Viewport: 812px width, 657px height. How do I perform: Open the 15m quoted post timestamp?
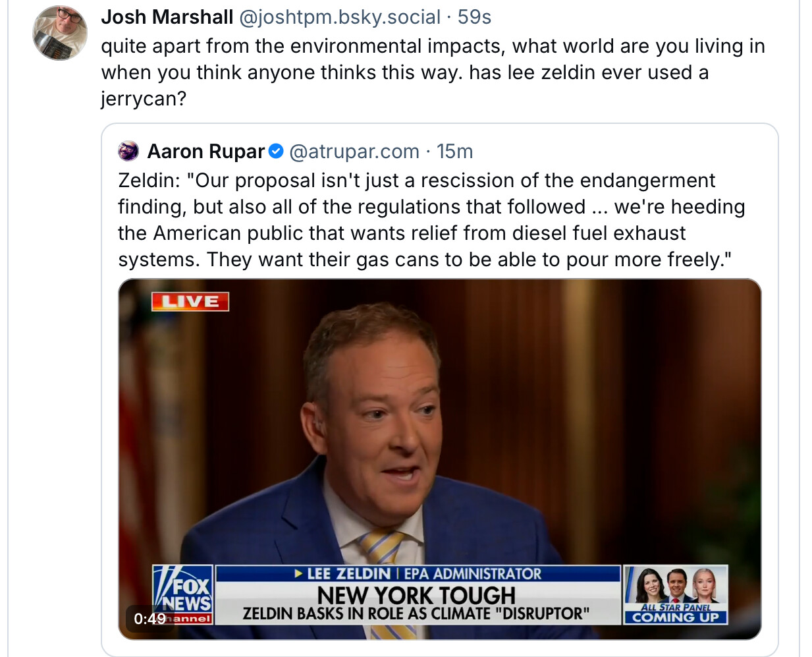click(x=455, y=152)
